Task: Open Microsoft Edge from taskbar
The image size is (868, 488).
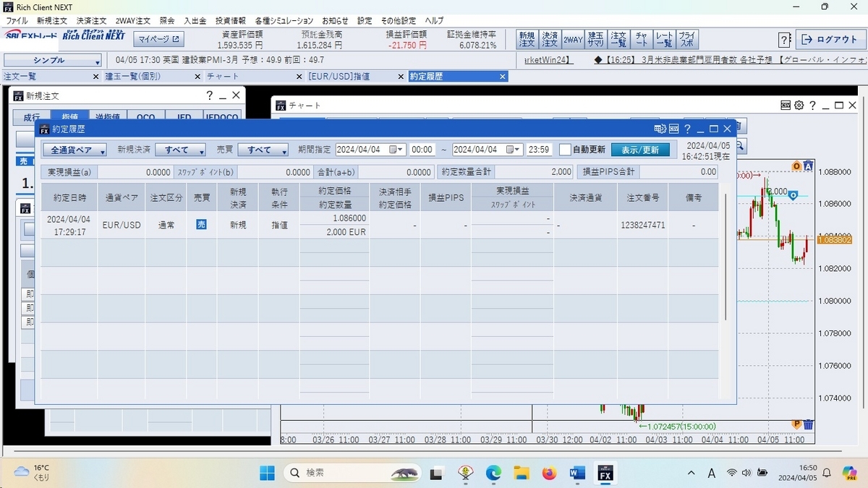Action: pos(493,474)
